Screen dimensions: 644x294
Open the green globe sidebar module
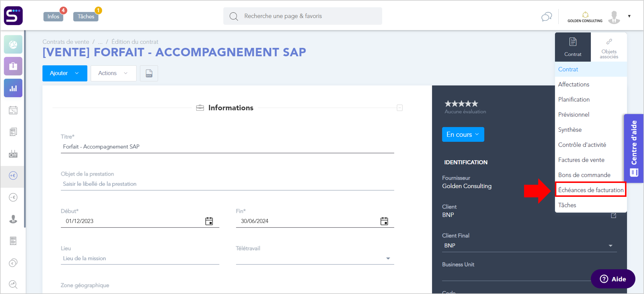click(13, 45)
